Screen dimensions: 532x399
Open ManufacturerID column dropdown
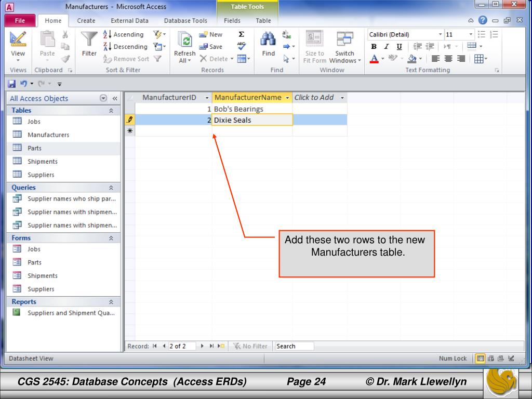[207, 98]
